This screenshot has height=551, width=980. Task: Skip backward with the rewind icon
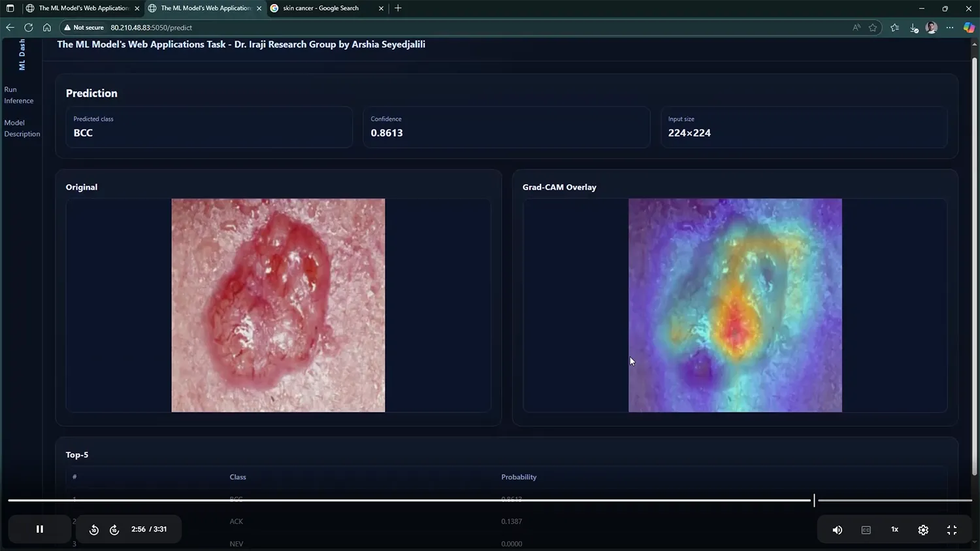point(94,530)
